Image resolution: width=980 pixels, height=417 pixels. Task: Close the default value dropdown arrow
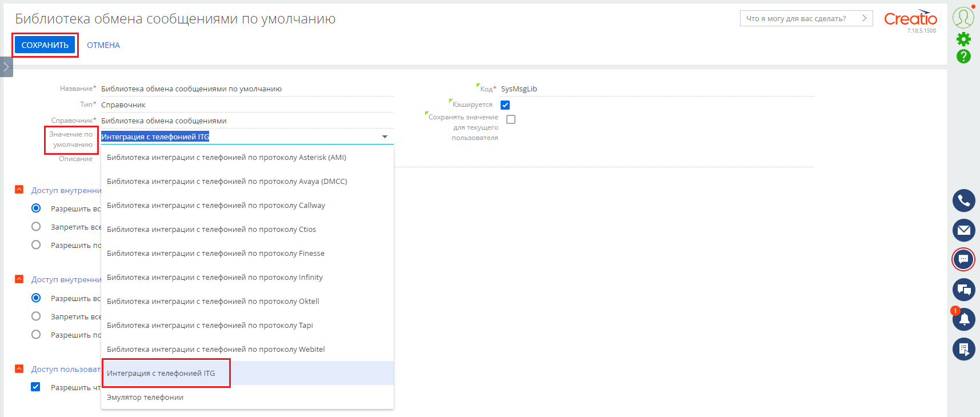tap(385, 137)
